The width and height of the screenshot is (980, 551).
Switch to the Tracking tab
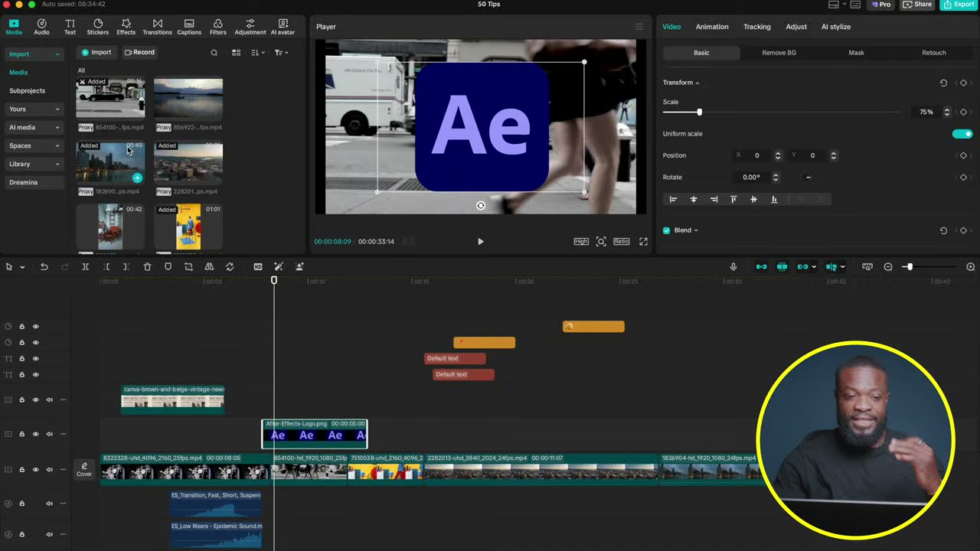click(x=757, y=27)
